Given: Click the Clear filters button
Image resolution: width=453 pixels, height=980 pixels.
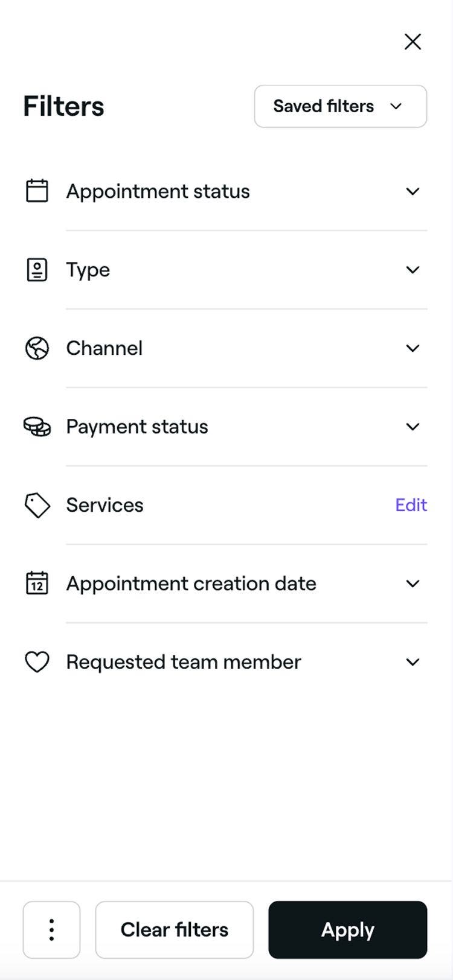Looking at the screenshot, I should point(175,930).
